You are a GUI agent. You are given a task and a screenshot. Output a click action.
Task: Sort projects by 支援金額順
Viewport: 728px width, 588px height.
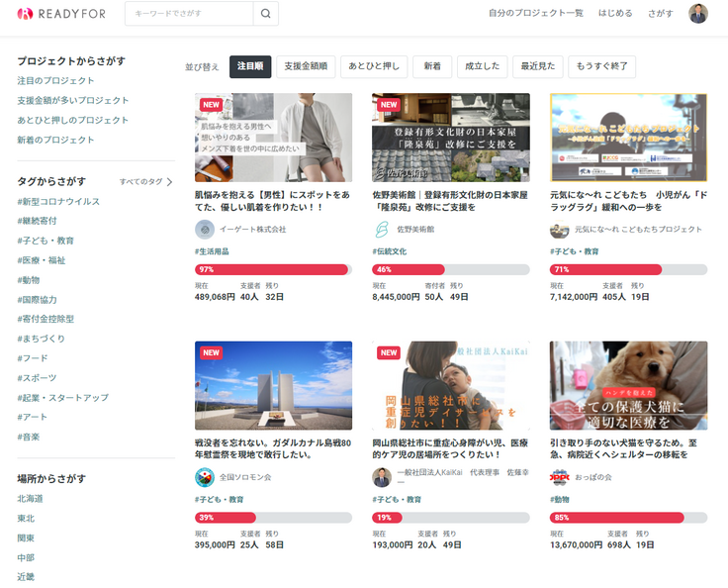point(305,66)
